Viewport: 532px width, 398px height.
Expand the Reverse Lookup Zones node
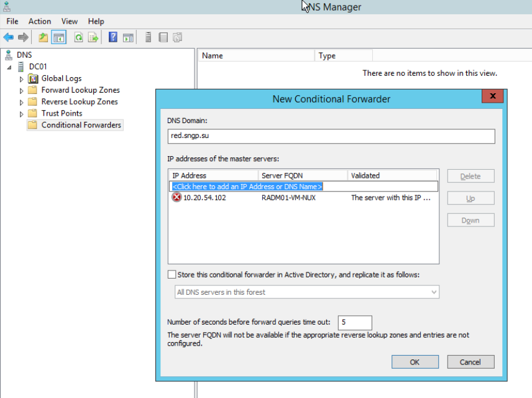[22, 102]
